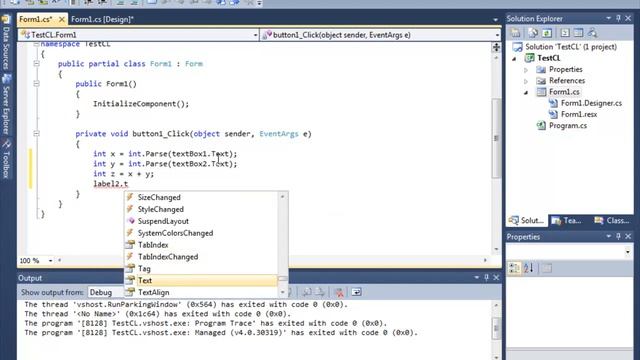Click Go to Previous Message in Output toolbar
The height and width of the screenshot is (360, 640).
[x=307, y=292]
